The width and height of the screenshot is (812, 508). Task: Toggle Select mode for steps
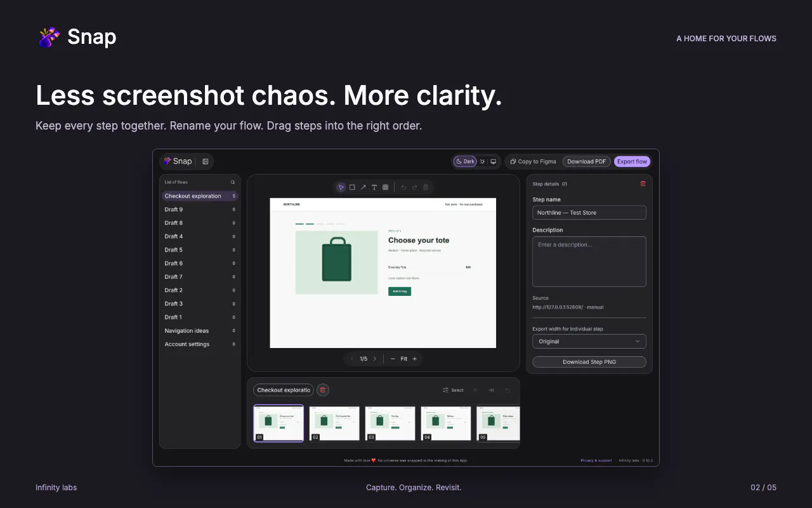(x=453, y=390)
